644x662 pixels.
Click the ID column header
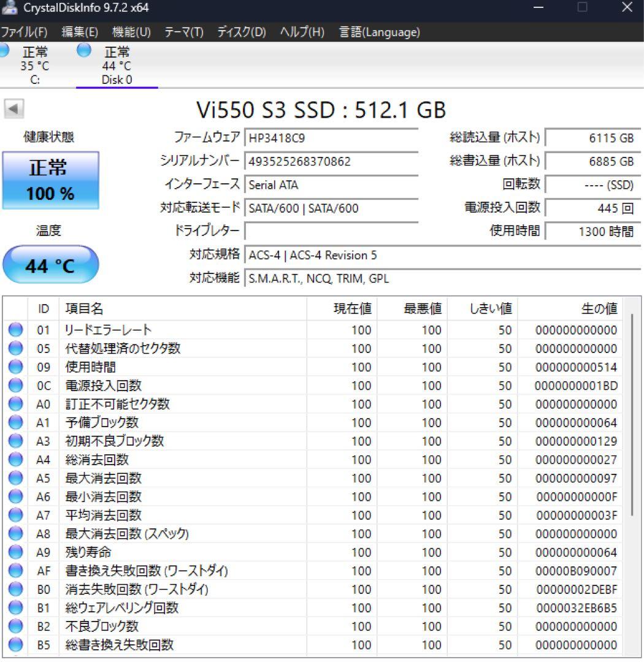[44, 308]
